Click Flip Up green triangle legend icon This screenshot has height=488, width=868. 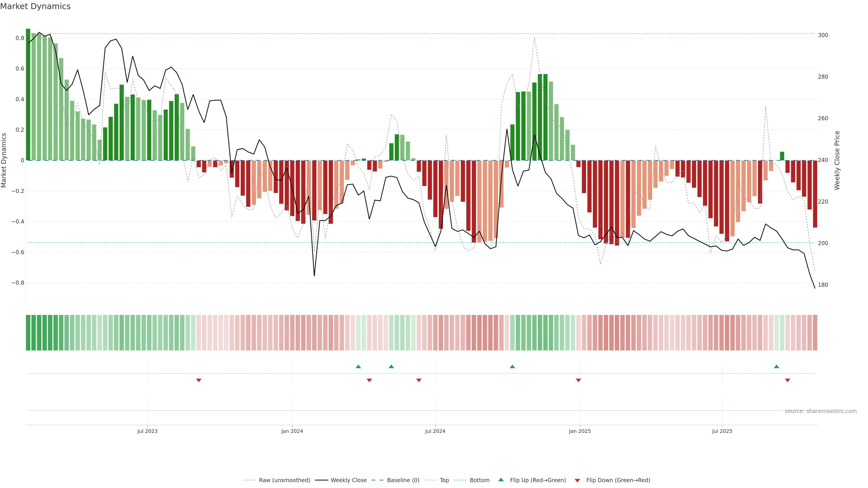501,480
